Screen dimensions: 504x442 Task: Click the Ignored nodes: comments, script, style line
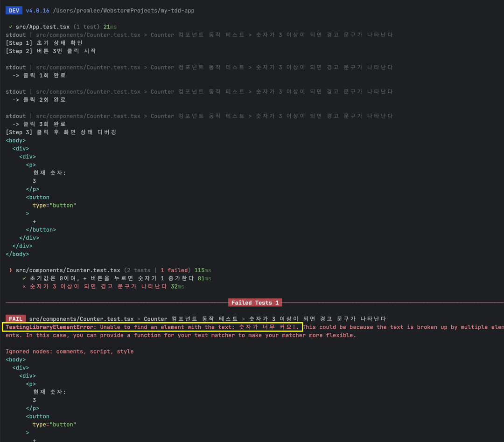[70, 352]
